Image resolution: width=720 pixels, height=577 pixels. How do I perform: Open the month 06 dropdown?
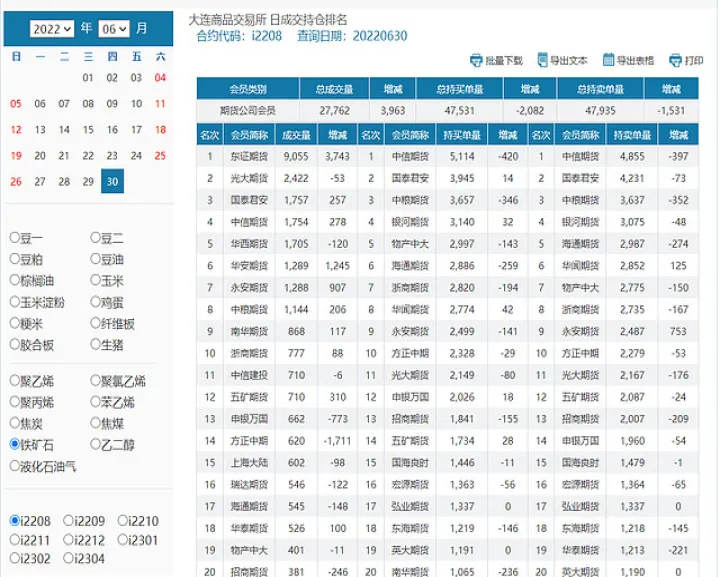point(114,29)
